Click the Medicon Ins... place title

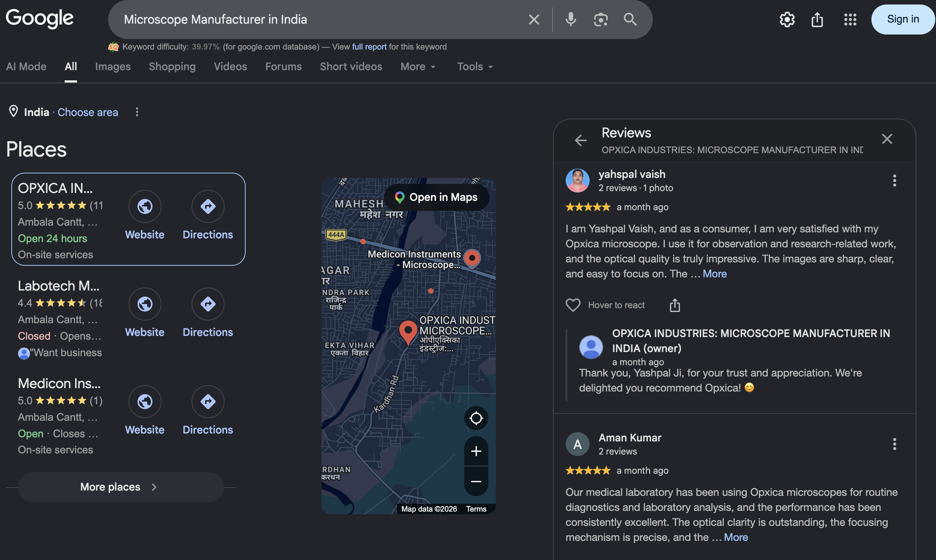point(59,384)
